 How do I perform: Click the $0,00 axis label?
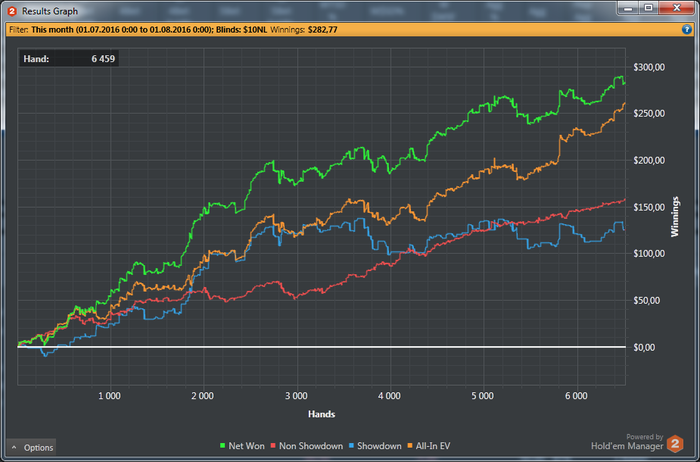pyautogui.click(x=644, y=347)
